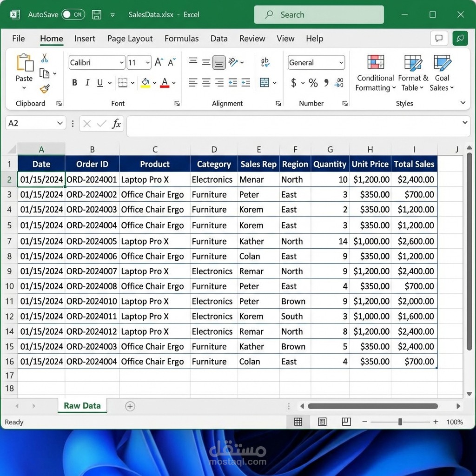The image size is (476, 476).
Task: Open the File menu
Action: point(18,39)
